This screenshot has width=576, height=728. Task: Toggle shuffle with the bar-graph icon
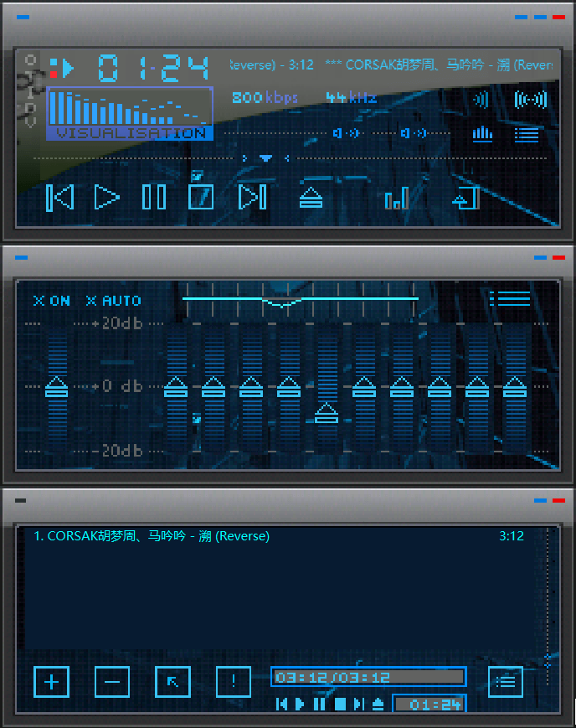[x=397, y=199]
